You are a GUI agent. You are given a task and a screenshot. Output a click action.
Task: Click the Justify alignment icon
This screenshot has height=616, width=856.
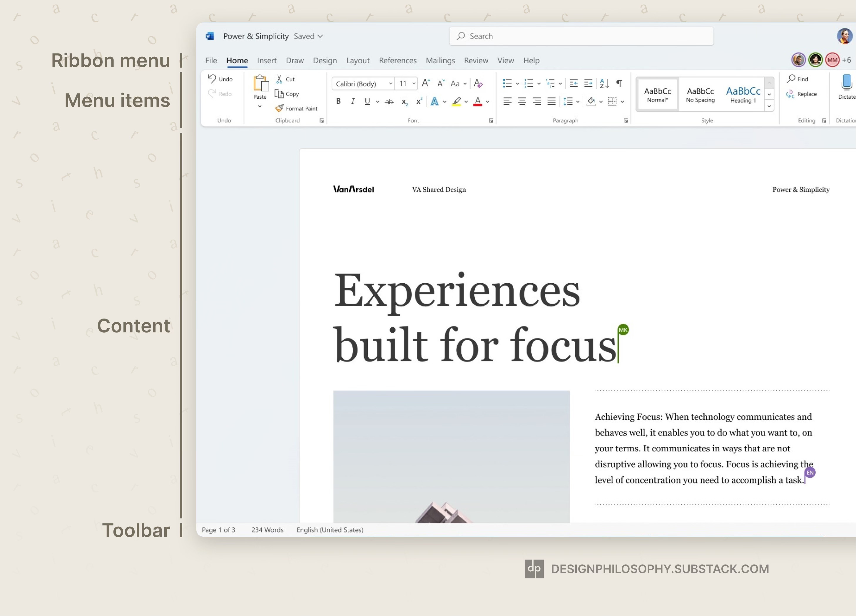[551, 101]
